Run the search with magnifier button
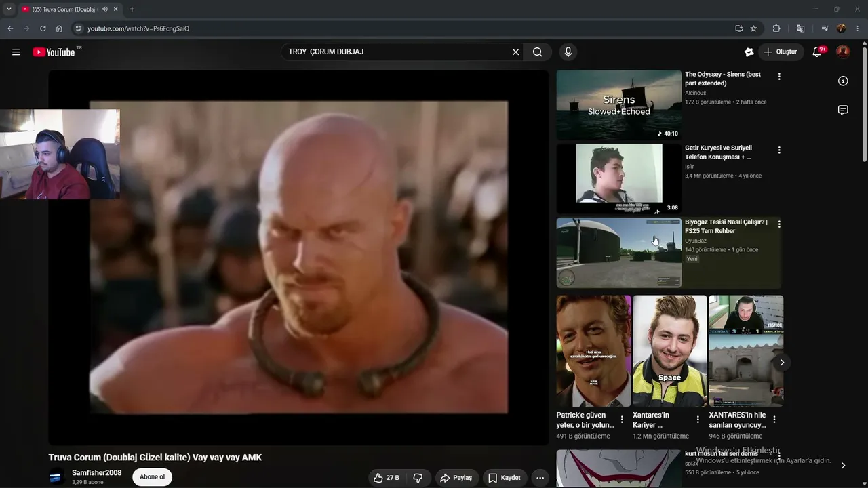Image resolution: width=868 pixels, height=488 pixels. [538, 52]
